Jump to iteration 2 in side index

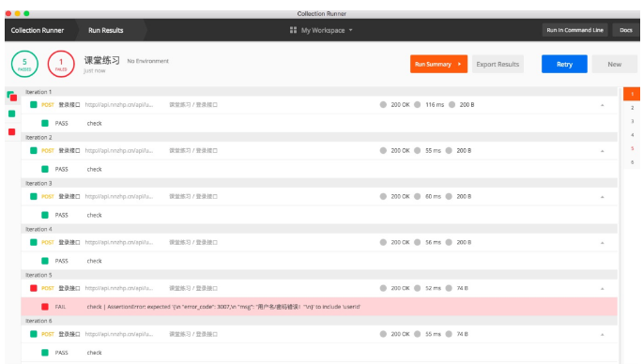[632, 108]
